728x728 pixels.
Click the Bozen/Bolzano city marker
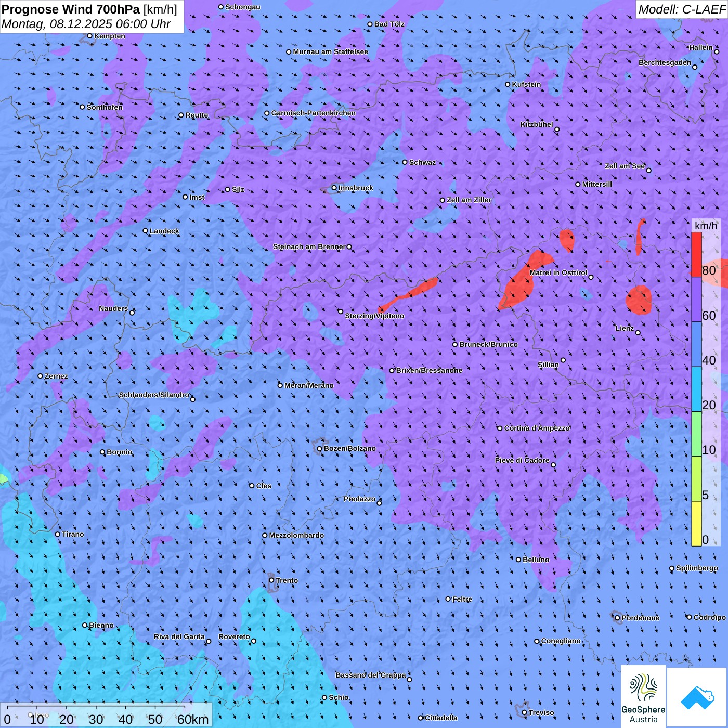320,449
